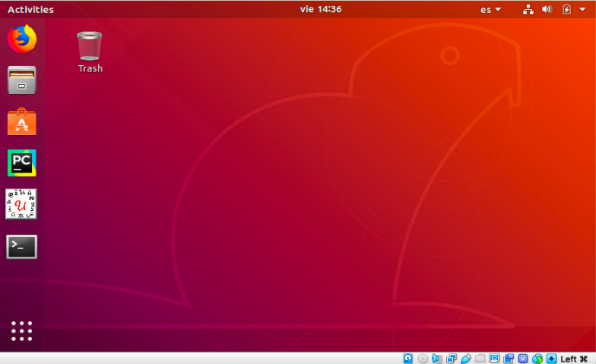Click VirtualBox keyboard capture arrow indicator

[x=552, y=358]
